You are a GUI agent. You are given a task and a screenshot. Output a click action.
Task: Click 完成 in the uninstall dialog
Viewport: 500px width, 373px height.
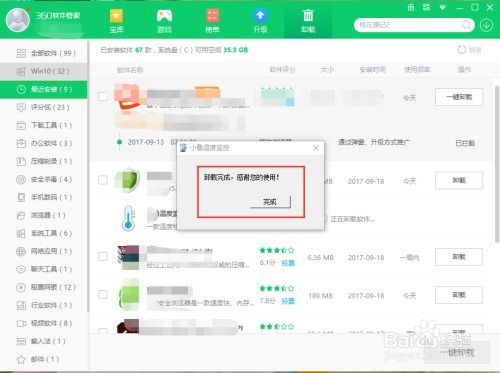270,202
